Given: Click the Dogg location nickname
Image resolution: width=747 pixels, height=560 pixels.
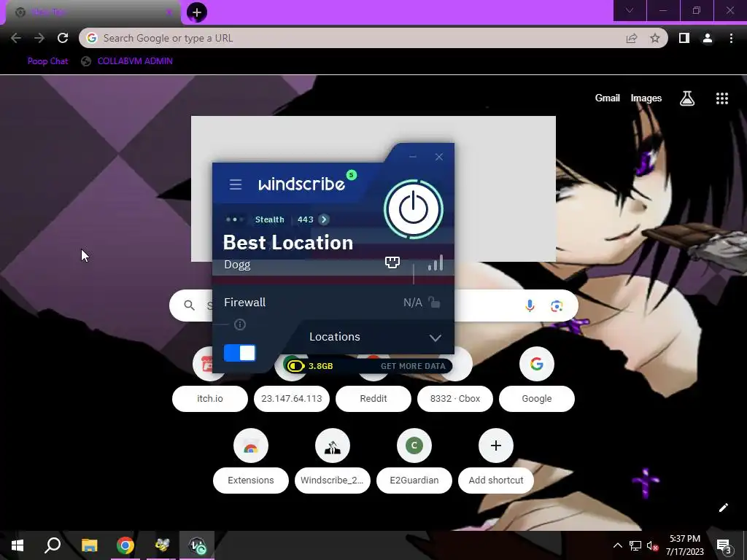Looking at the screenshot, I should coord(237,265).
